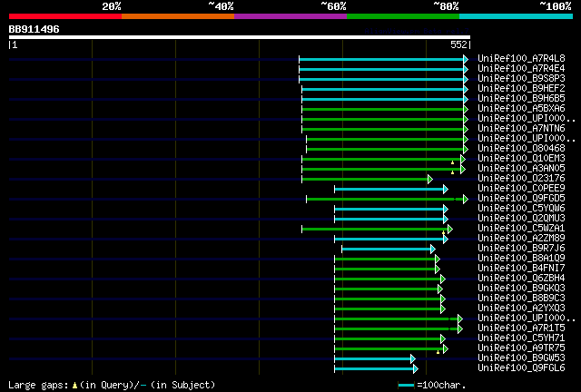Click the yellow gap marker on A3AN05 row
Screen dimensions: 581x392
click(452, 172)
